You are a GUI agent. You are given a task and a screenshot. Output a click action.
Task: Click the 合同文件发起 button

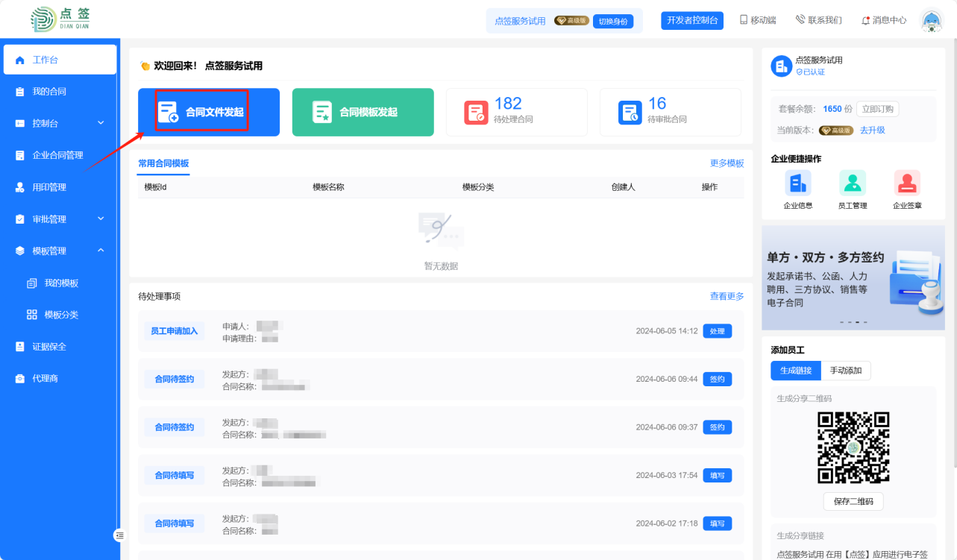coord(209,113)
